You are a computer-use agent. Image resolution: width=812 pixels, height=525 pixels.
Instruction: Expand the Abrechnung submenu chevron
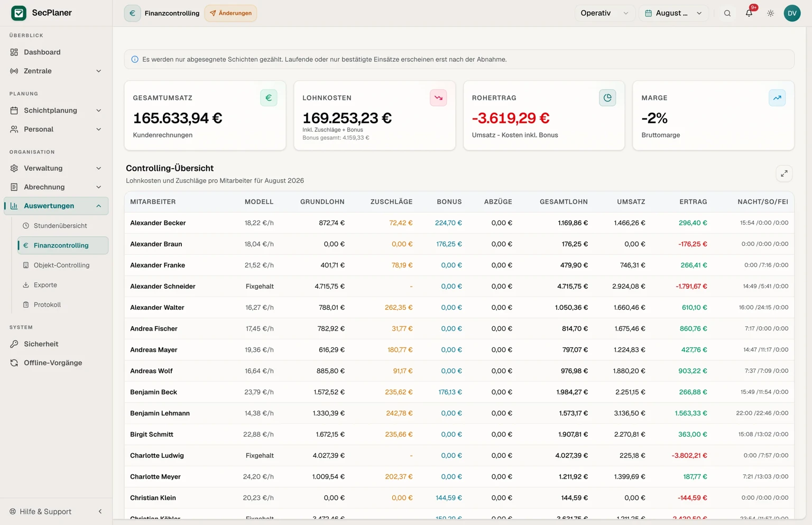(98, 187)
